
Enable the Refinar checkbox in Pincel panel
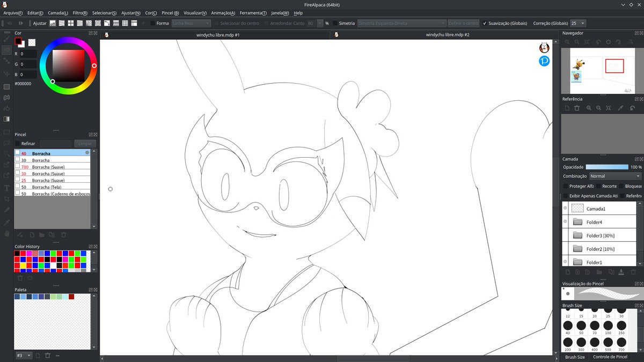[x=18, y=144]
